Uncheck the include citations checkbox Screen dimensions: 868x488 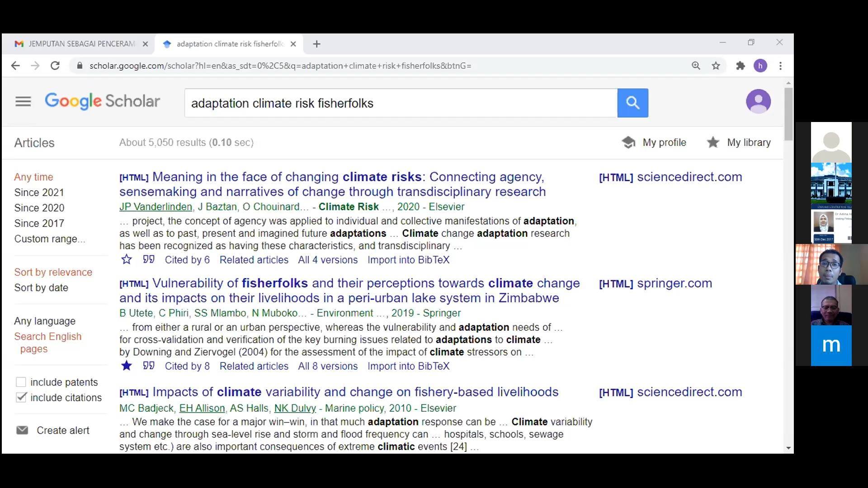(21, 398)
